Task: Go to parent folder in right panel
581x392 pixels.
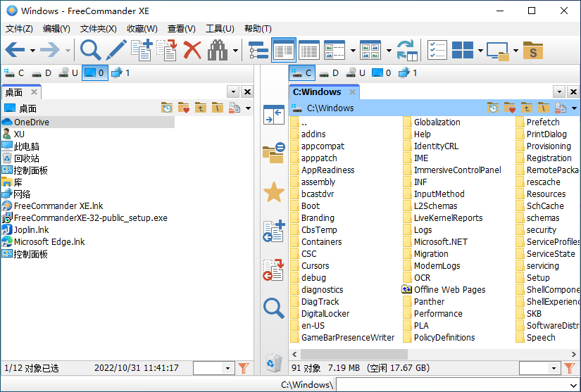Action: [527, 108]
